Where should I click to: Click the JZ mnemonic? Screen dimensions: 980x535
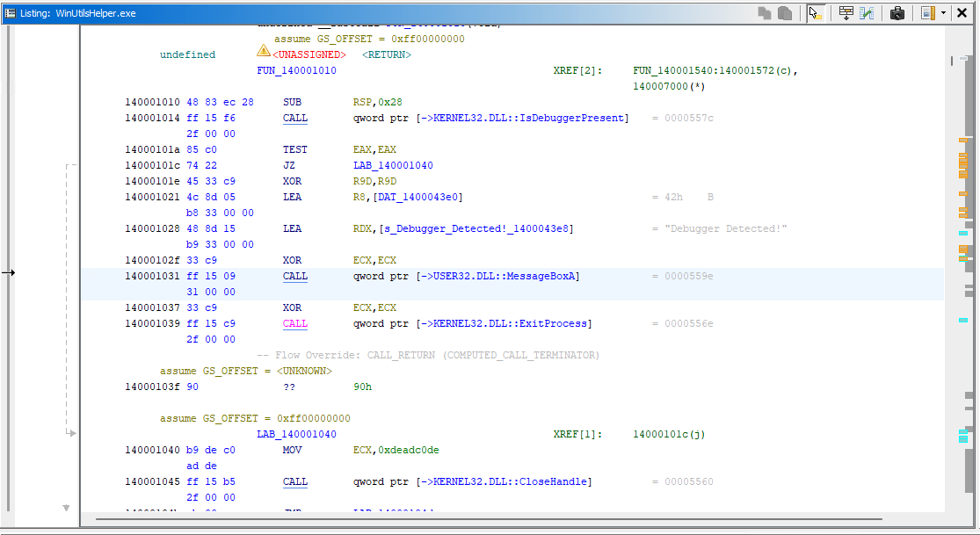289,165
